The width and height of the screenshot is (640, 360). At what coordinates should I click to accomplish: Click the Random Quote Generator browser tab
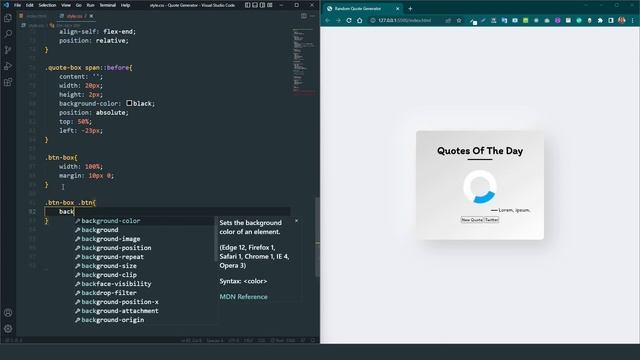(363, 9)
